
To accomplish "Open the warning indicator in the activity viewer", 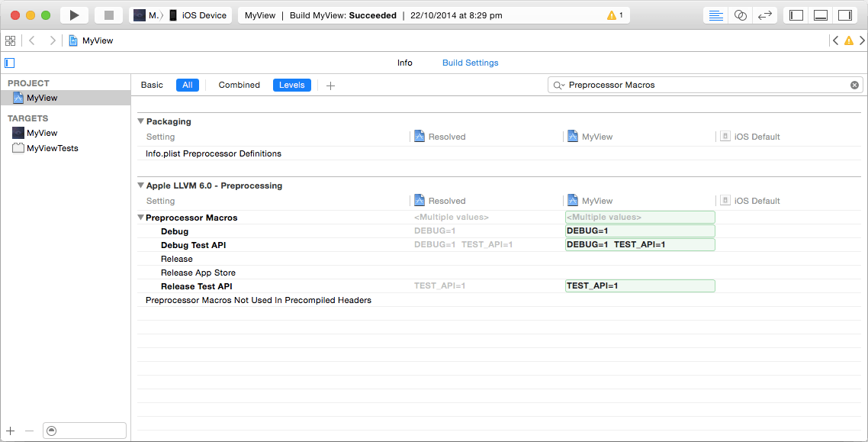I will (615, 15).
